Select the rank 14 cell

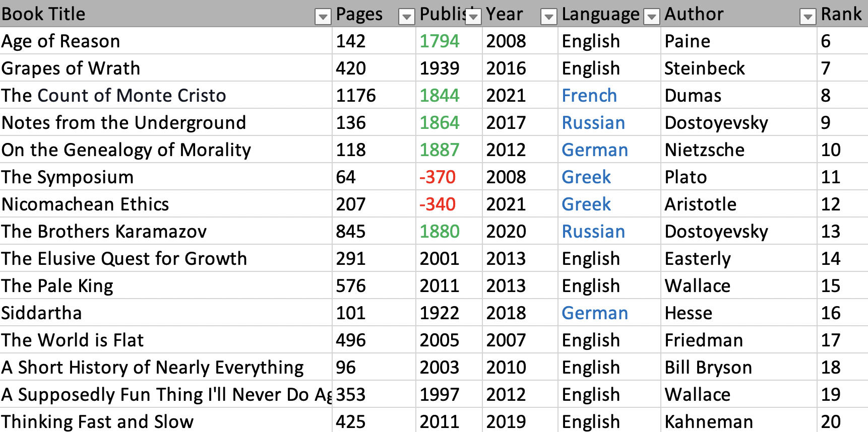[x=831, y=259]
